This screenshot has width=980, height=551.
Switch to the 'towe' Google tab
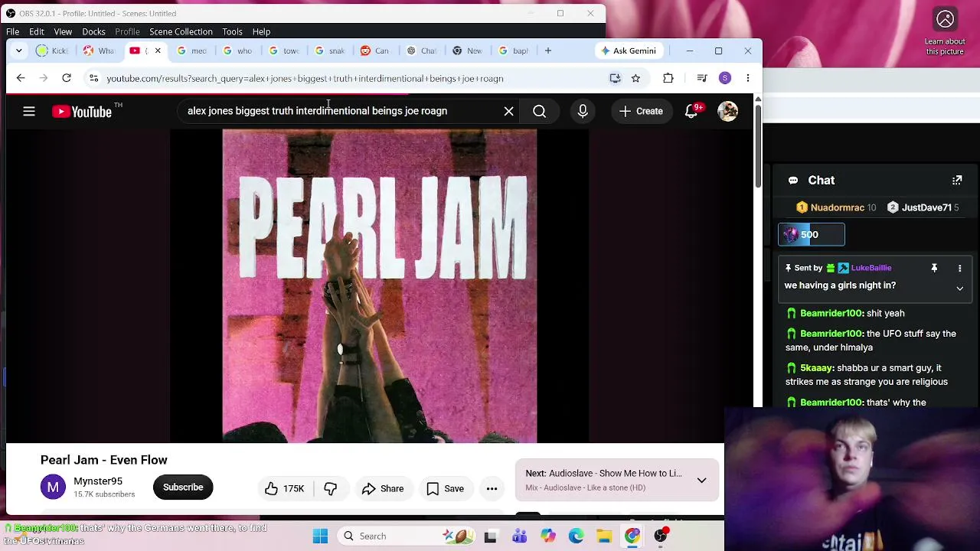(x=283, y=51)
